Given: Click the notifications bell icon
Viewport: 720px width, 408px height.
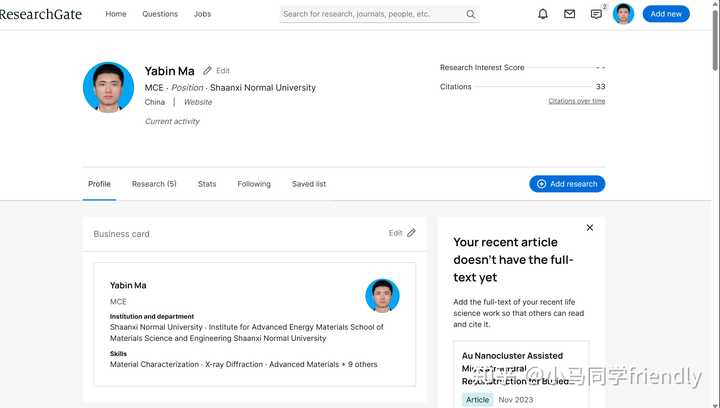Looking at the screenshot, I should tap(543, 14).
